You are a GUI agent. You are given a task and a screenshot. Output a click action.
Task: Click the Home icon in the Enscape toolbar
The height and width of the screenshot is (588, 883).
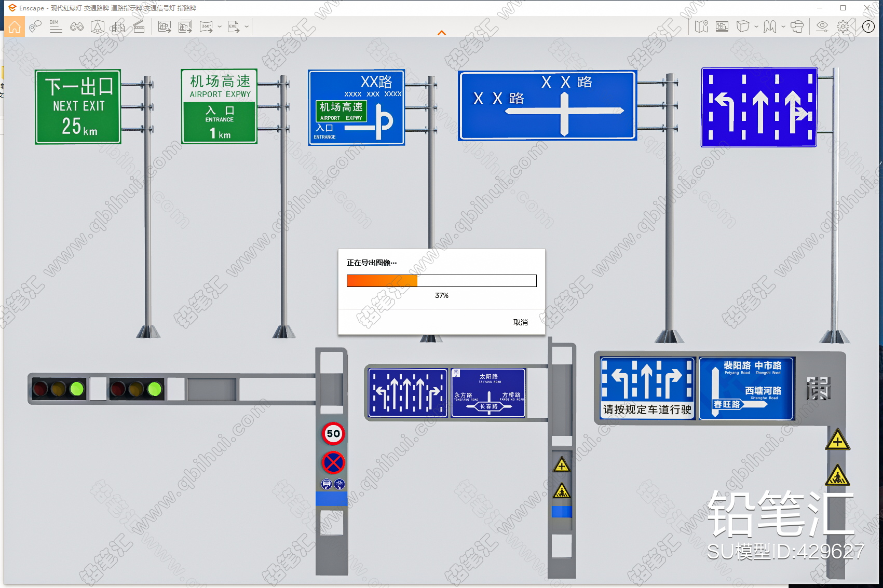(15, 26)
